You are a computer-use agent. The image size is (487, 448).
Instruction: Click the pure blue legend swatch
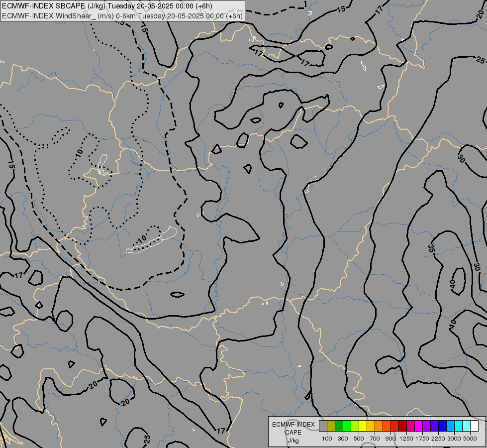(442, 426)
